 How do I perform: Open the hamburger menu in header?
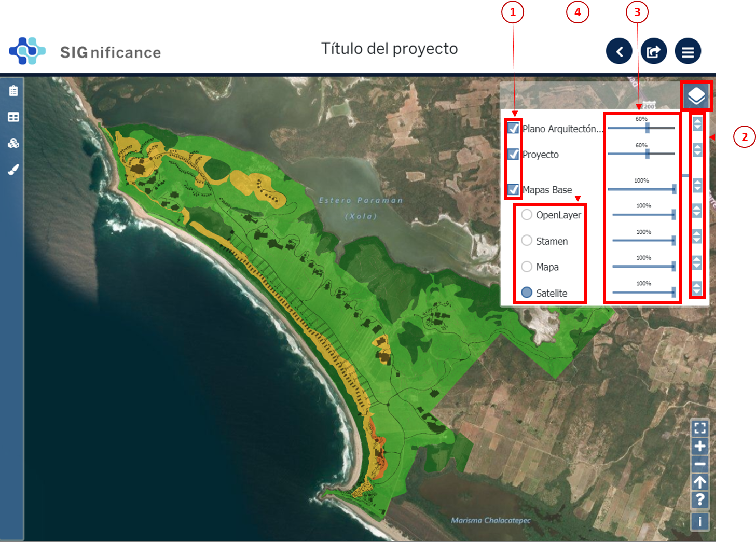[x=688, y=51]
